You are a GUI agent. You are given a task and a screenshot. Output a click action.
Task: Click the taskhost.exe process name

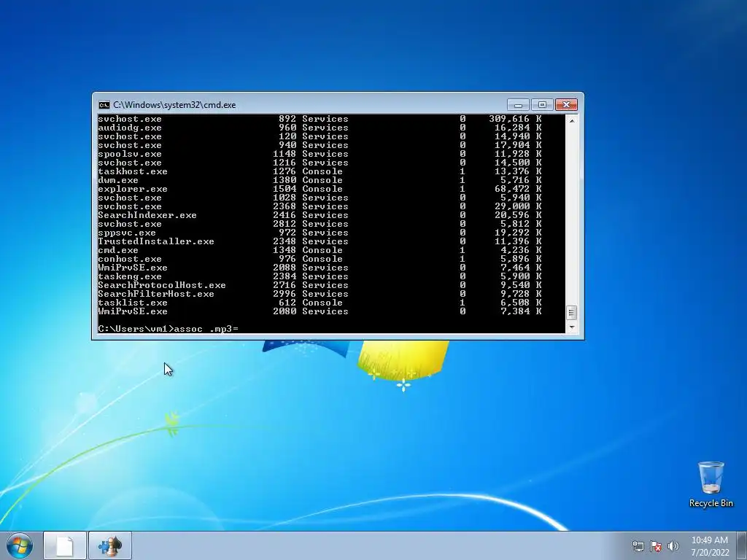(133, 171)
